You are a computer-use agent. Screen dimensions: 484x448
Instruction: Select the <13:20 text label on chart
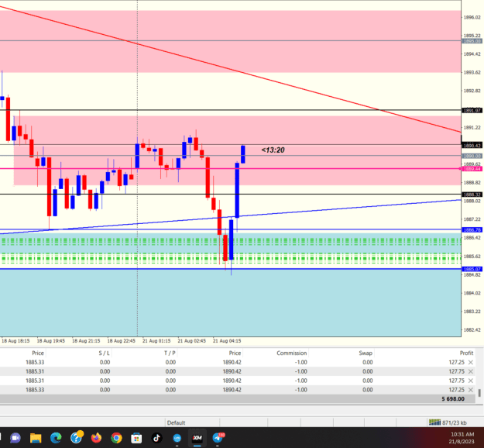point(273,150)
